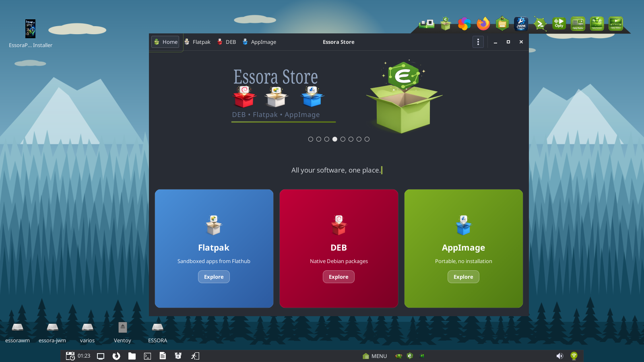Viewport: 644px width, 362px height.
Task: Launch Oply Convert from the dock
Action: [597, 24]
